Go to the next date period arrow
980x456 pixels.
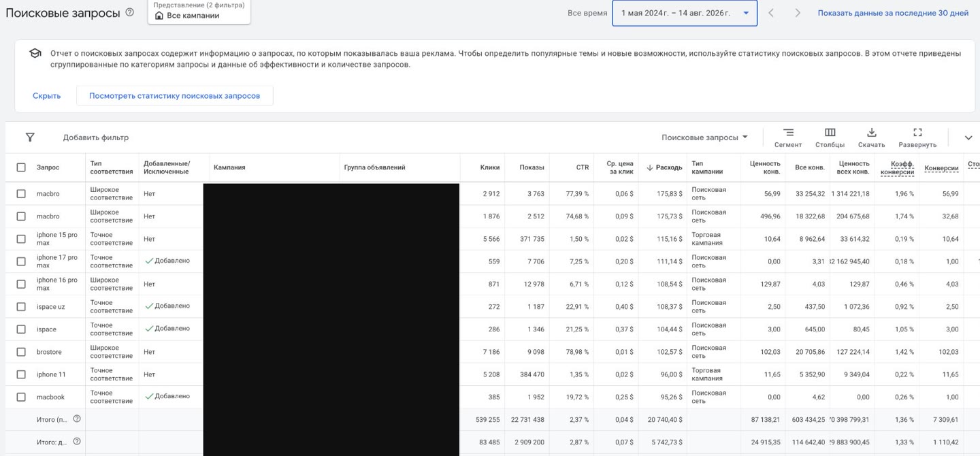pos(798,13)
